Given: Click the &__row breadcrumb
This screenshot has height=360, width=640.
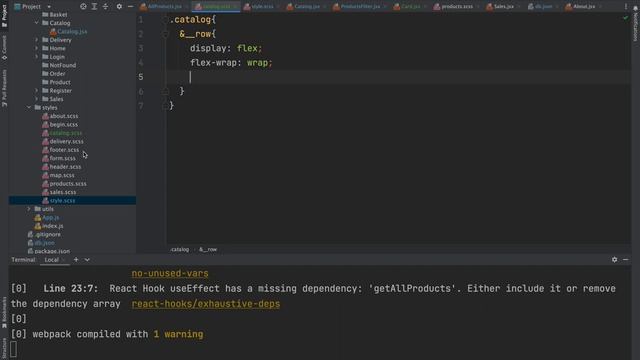Looking at the screenshot, I should tap(208, 249).
